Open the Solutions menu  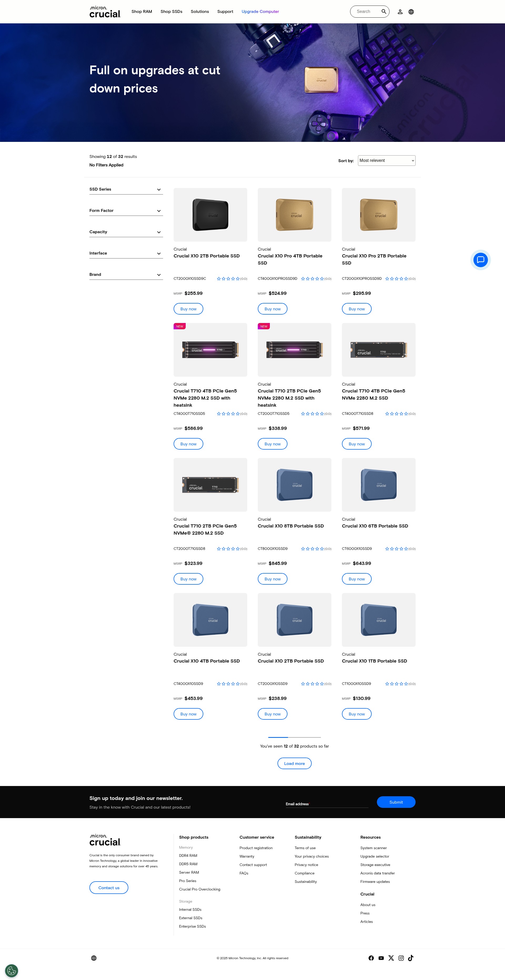200,12
